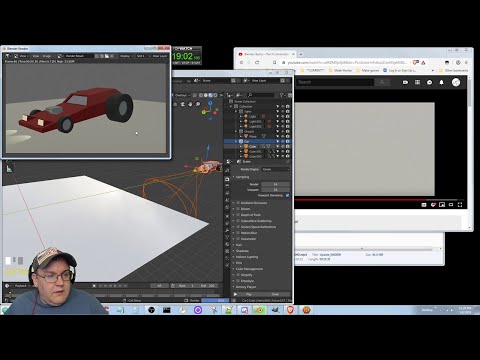Click the YouTube create video icon
Image resolution: width=480 pixels, height=360 pixels.
[405, 82]
